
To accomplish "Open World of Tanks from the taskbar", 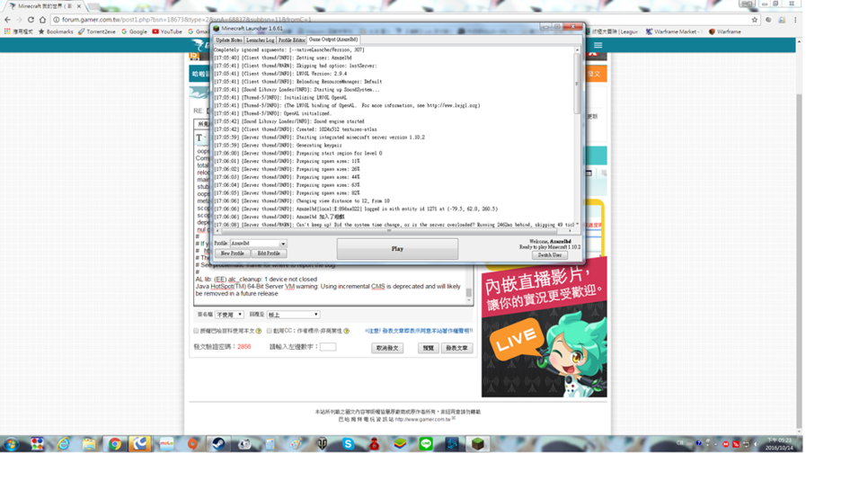I will click(323, 444).
